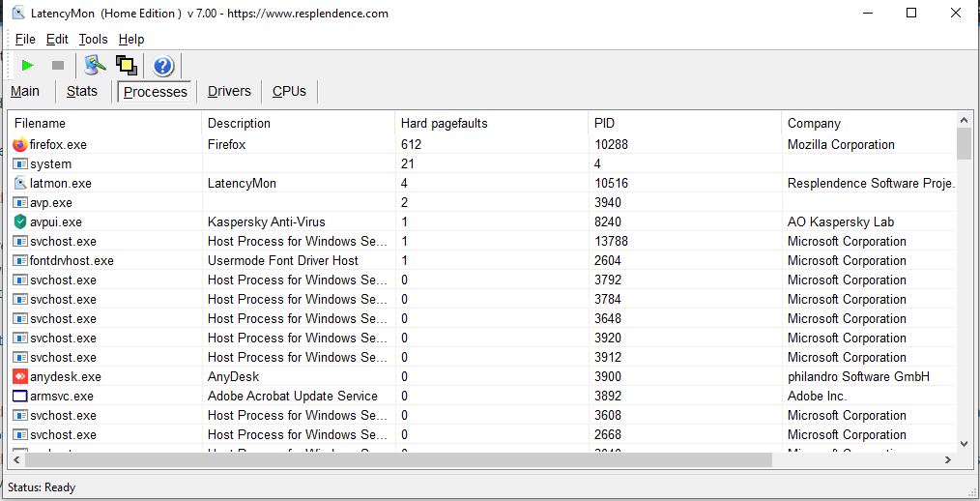The height and width of the screenshot is (501, 980).
Task: Open the Edit menu
Action: (x=57, y=39)
